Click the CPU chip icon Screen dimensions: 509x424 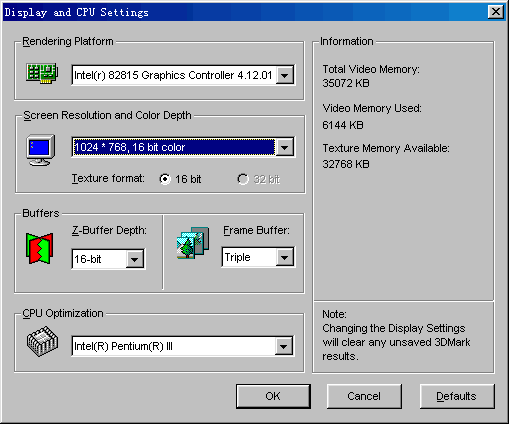click(42, 341)
